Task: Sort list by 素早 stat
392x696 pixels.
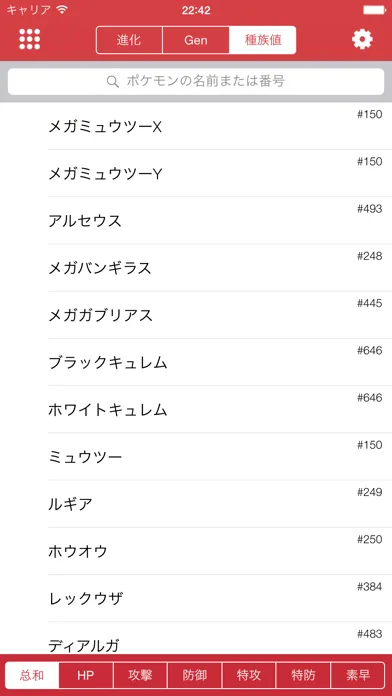Action: point(358,675)
